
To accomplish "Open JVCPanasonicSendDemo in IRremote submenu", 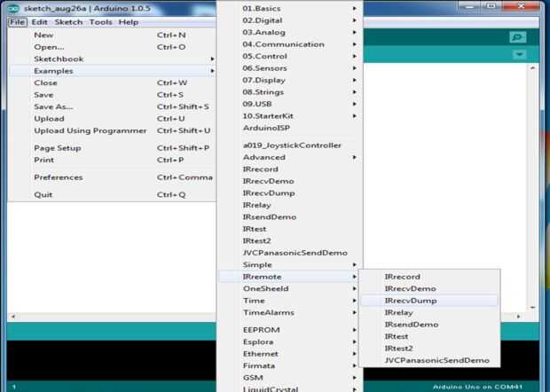I will tap(429, 360).
